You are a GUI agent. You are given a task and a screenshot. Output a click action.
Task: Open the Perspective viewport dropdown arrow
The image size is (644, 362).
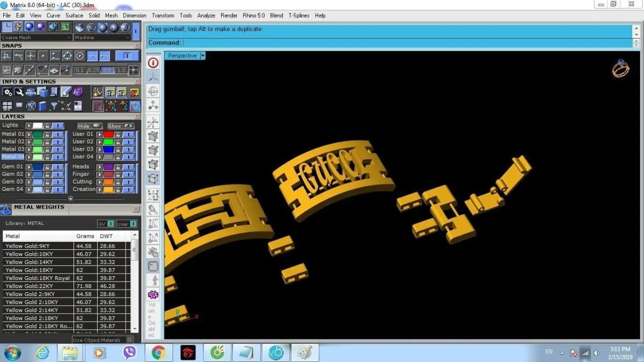pyautogui.click(x=202, y=56)
